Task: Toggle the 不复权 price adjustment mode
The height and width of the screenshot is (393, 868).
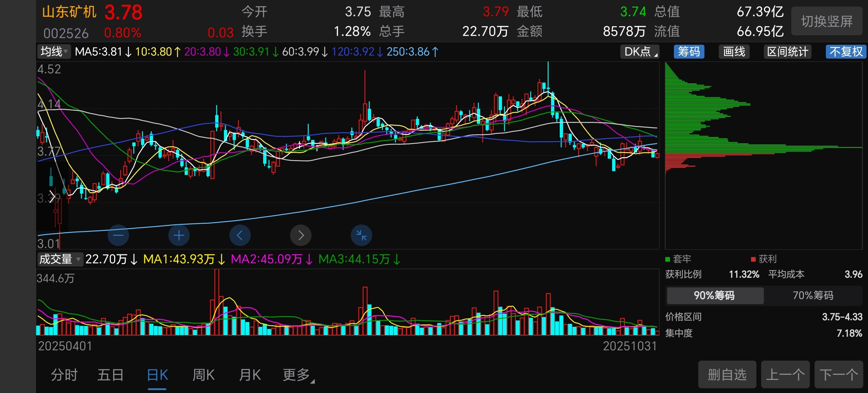Action: point(845,52)
